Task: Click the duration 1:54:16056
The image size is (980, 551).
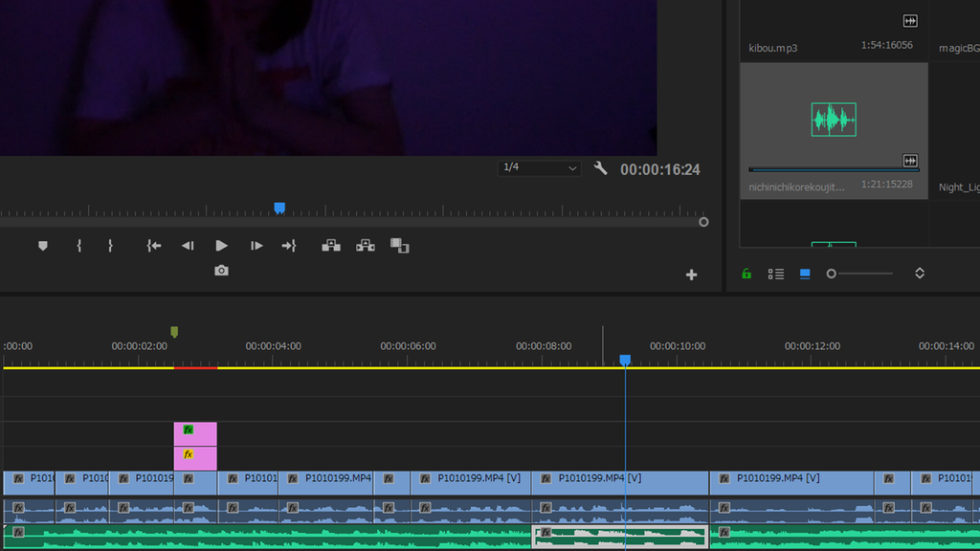Action: (887, 45)
